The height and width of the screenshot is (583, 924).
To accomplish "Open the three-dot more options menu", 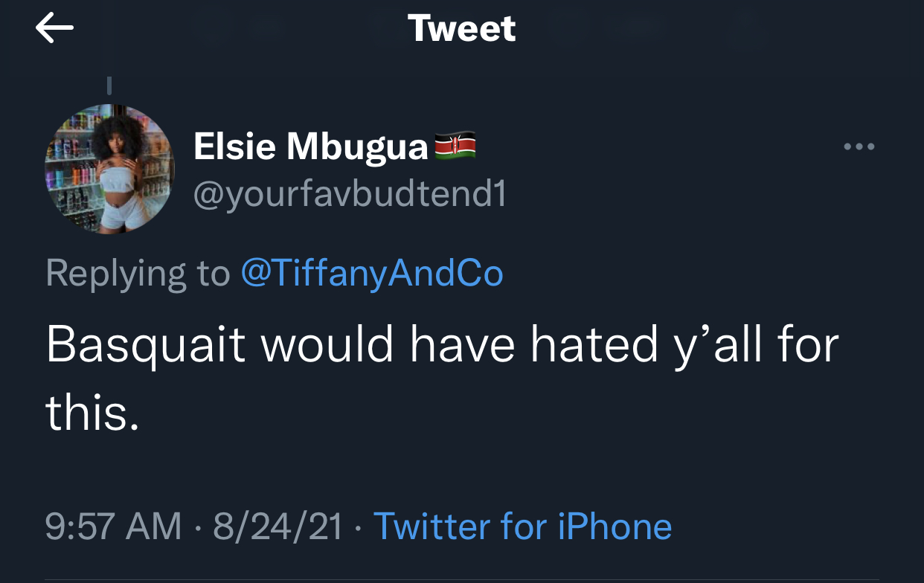I will coord(859,146).
